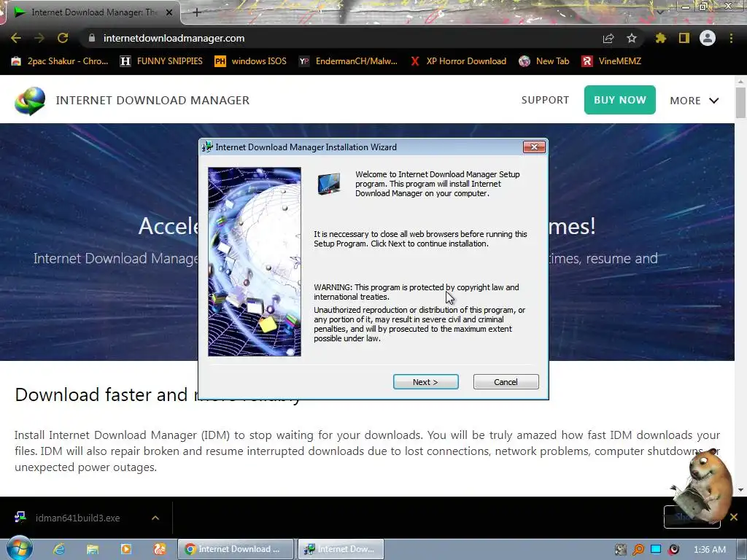Switch to Chrome taskbar window
Screen dimensions: 747x560
click(237, 549)
